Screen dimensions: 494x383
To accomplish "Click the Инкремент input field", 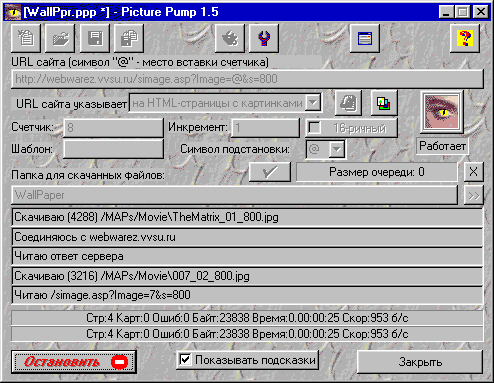I will (266, 128).
